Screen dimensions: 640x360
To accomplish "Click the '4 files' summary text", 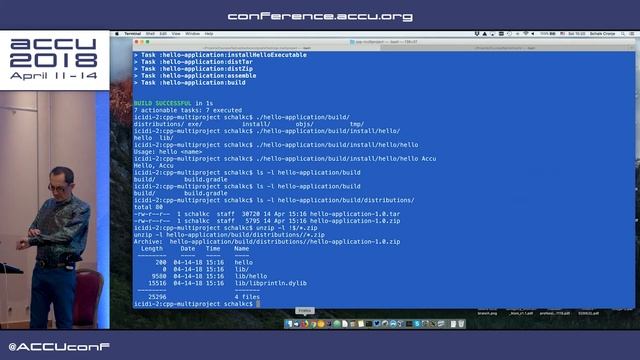I will point(247,297).
